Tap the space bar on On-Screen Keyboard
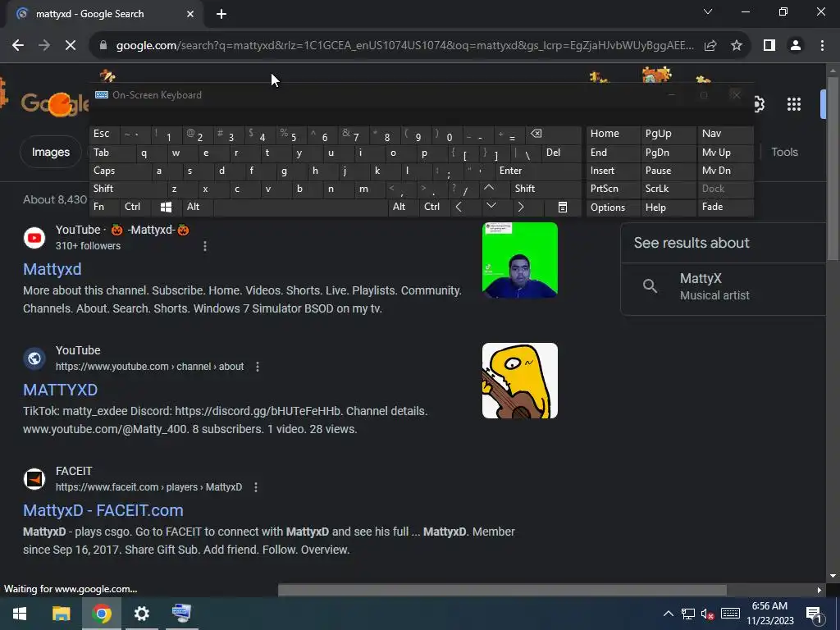The image size is (840, 630). click(x=300, y=207)
